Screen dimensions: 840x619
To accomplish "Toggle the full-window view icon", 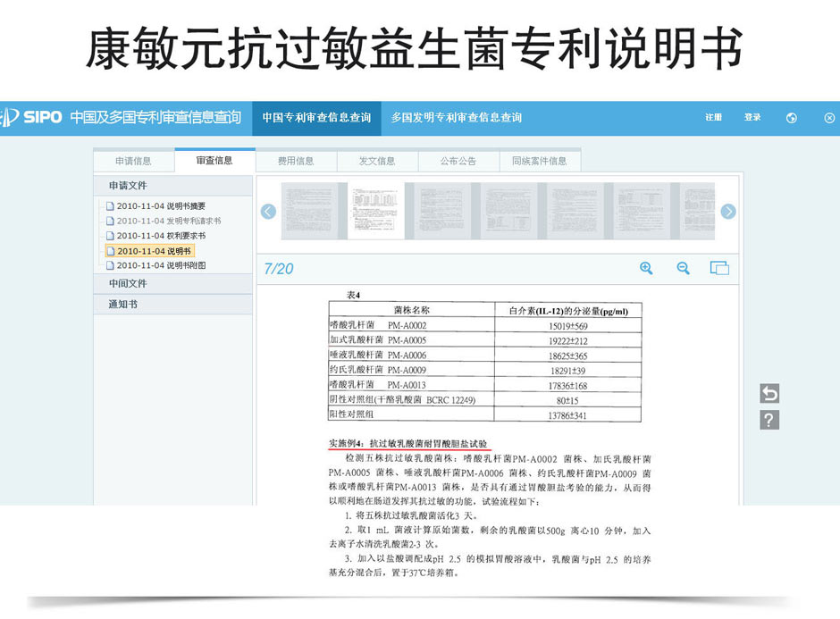I will point(719,268).
